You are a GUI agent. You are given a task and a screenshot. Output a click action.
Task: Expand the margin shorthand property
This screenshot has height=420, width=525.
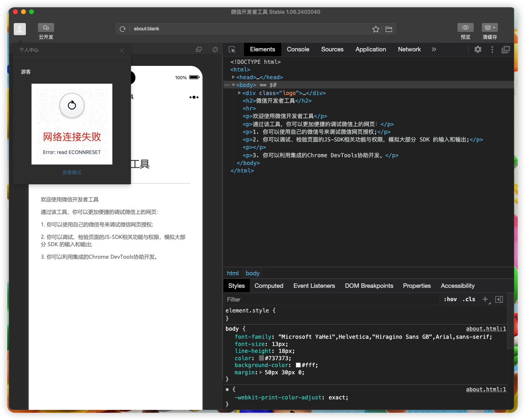tap(261, 372)
